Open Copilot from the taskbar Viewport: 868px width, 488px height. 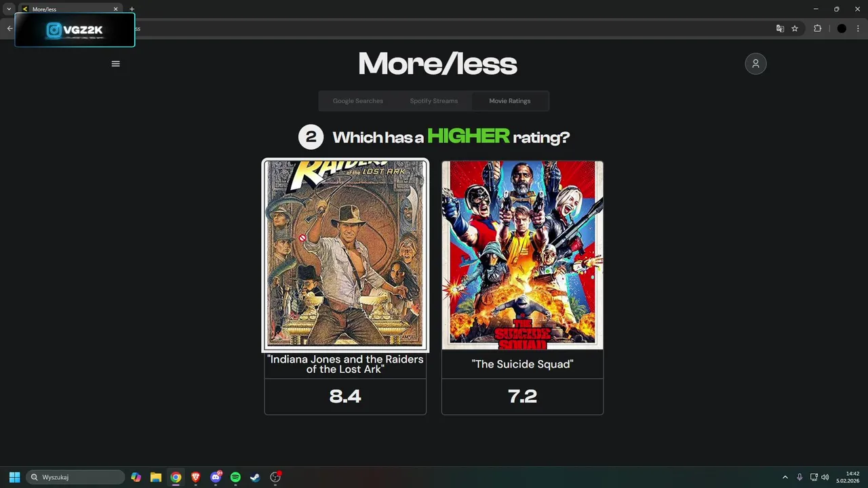[136, 477]
